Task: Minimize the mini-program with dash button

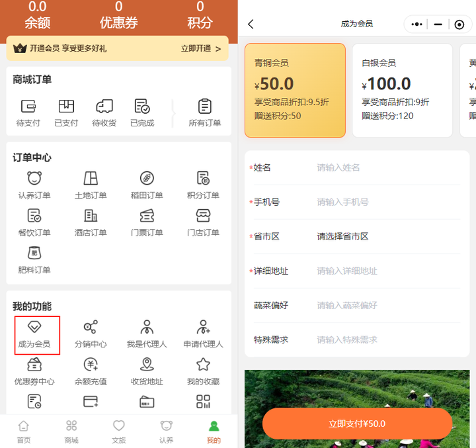Action: (438, 24)
